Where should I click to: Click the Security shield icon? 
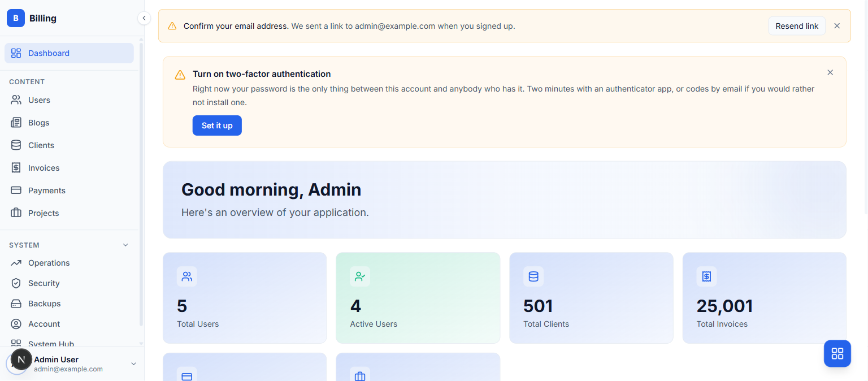pos(16,283)
